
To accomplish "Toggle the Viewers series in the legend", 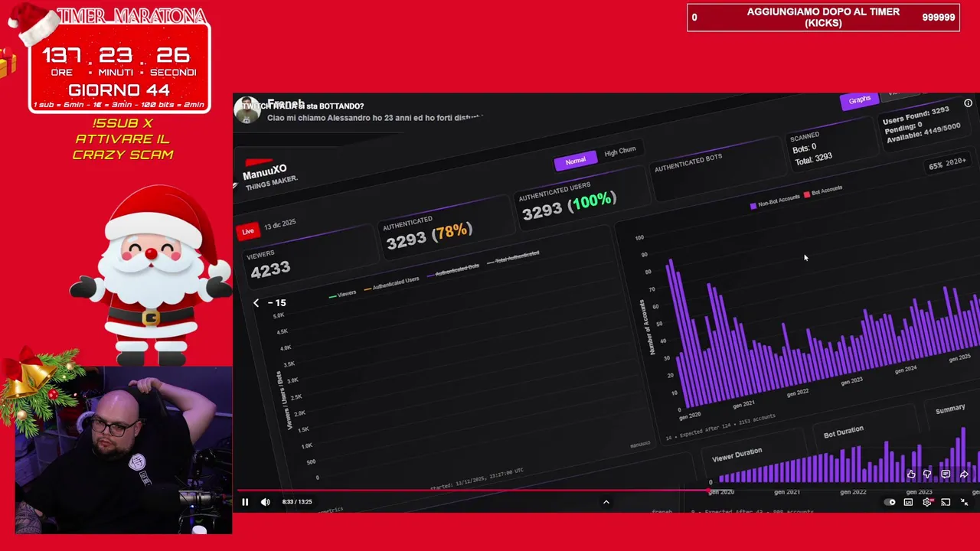I will (342, 295).
